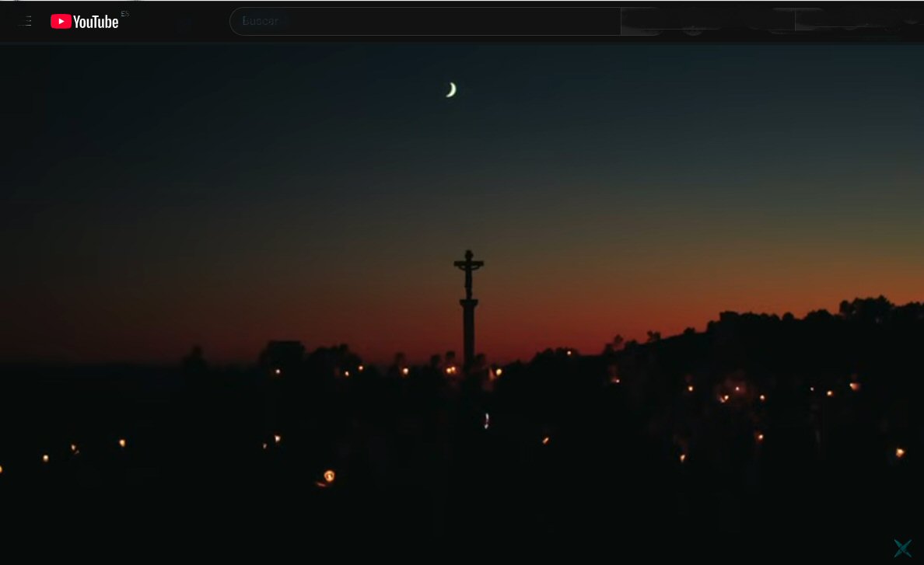
Task: Click the stone column beneath the crucifix
Action: pos(468,330)
